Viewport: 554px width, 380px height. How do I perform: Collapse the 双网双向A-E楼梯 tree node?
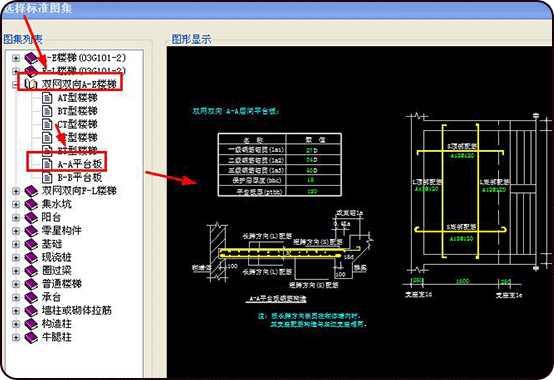tap(16, 84)
